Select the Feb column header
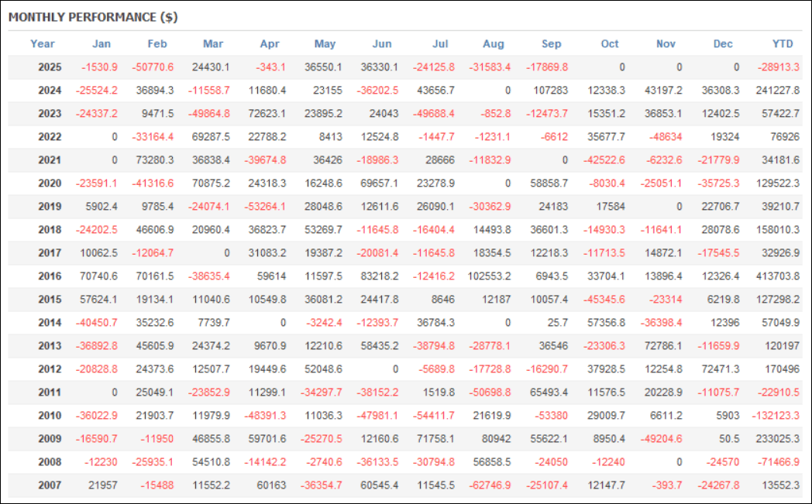Viewport: 812px width, 504px height. (157, 44)
